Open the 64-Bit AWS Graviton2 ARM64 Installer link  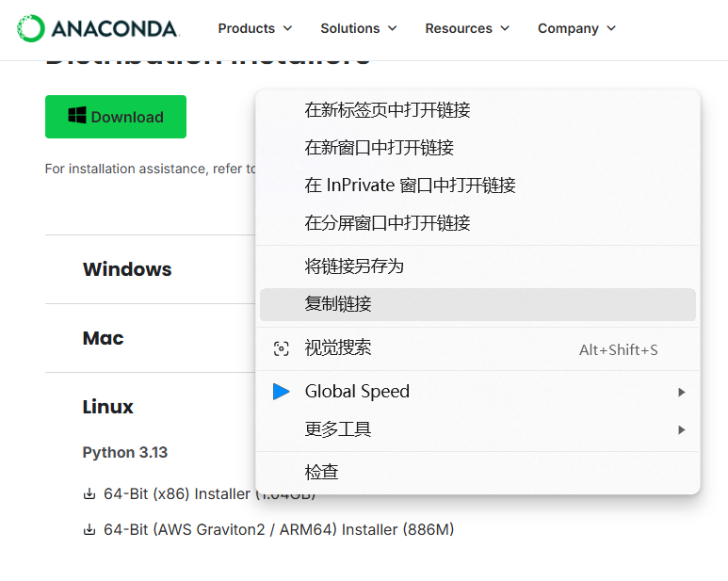pyautogui.click(x=279, y=530)
